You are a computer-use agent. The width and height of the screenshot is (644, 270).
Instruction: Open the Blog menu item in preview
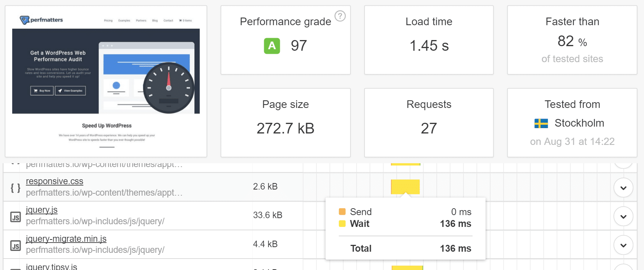155,21
